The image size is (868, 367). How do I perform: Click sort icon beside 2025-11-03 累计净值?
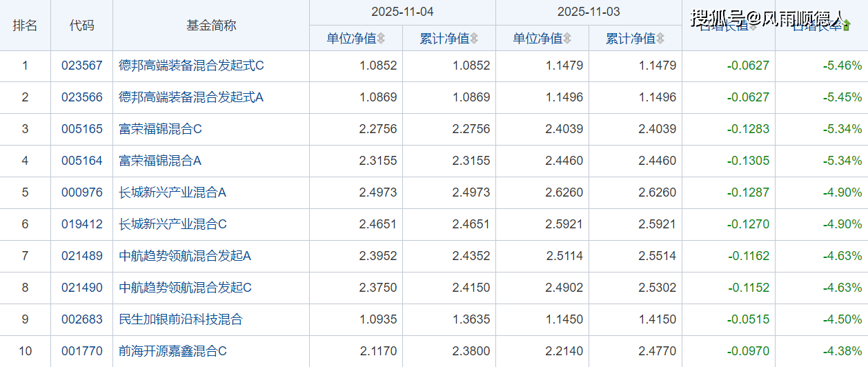660,39
